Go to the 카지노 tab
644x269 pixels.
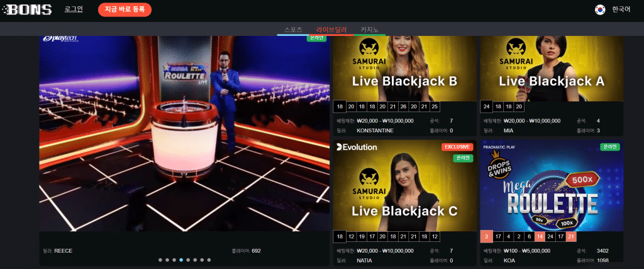tap(370, 30)
